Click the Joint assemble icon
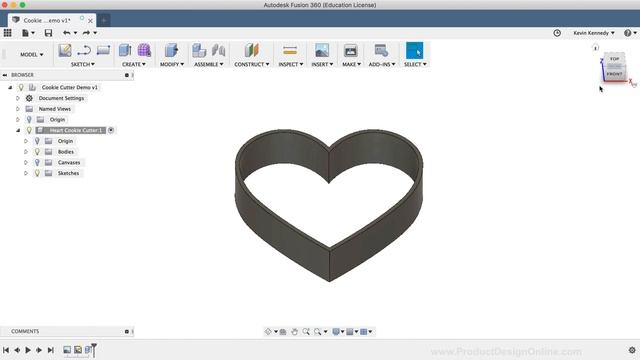Screen dimensions: 640x360 click(x=218, y=51)
